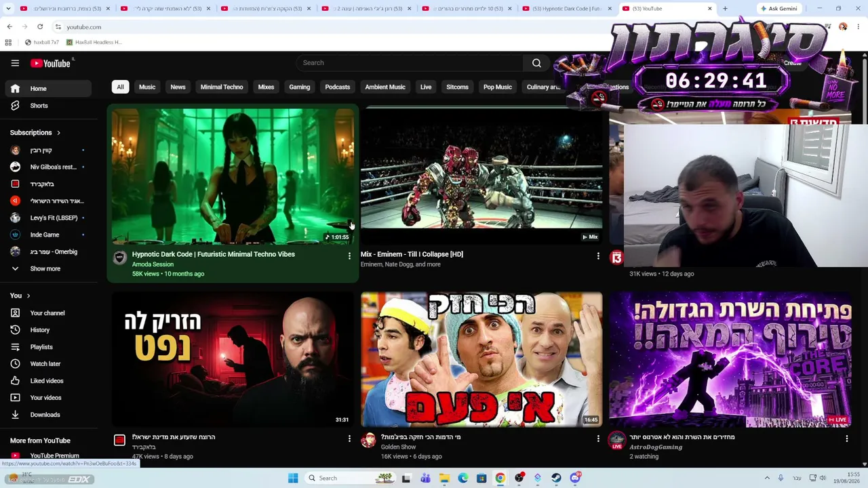Open AstroDogGaming channel avatar
868x488 pixels.
[x=617, y=441]
